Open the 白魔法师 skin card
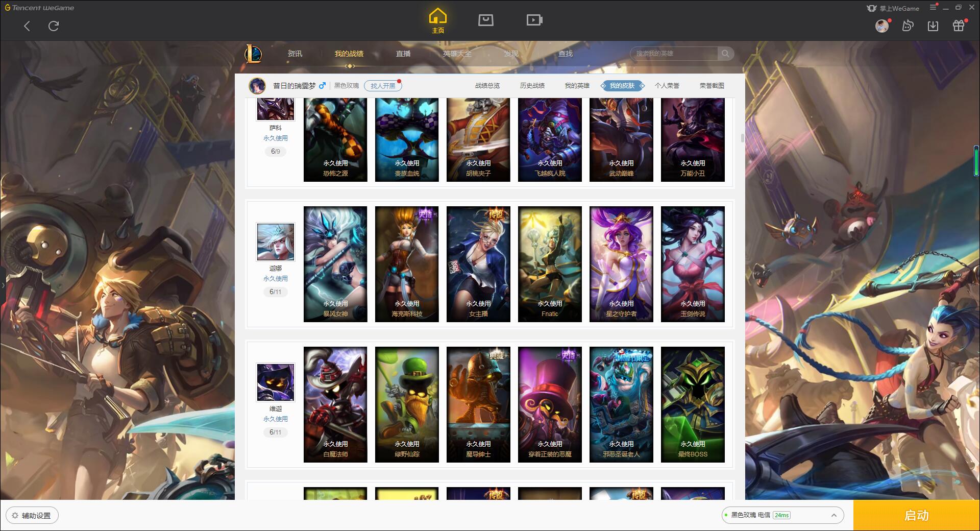This screenshot has width=980, height=531. coord(335,404)
